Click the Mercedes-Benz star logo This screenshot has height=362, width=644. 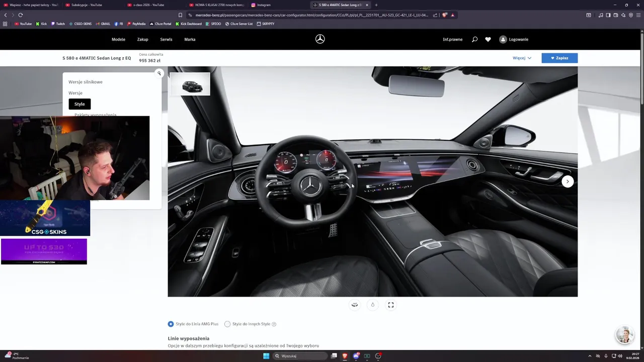tap(320, 39)
